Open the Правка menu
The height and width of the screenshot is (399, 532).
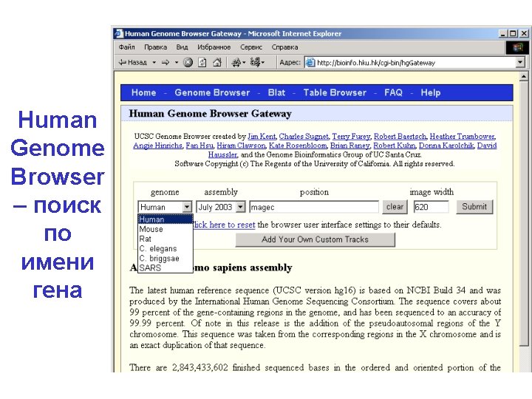(155, 47)
